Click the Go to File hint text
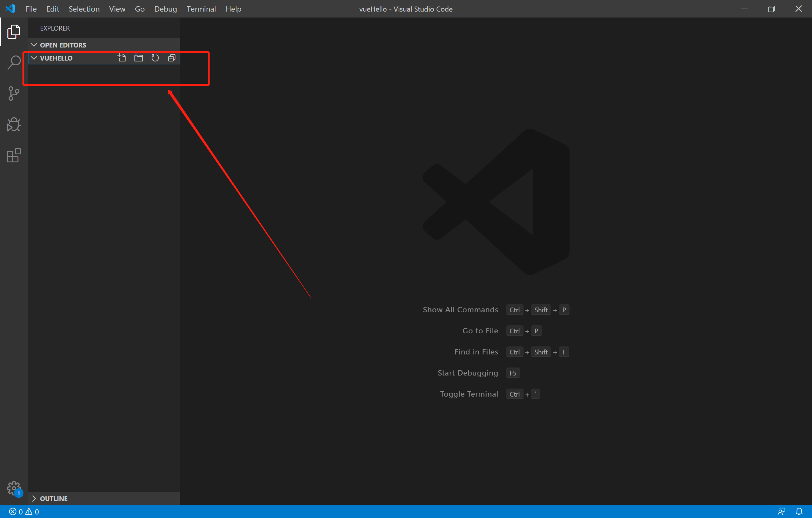 click(x=480, y=331)
